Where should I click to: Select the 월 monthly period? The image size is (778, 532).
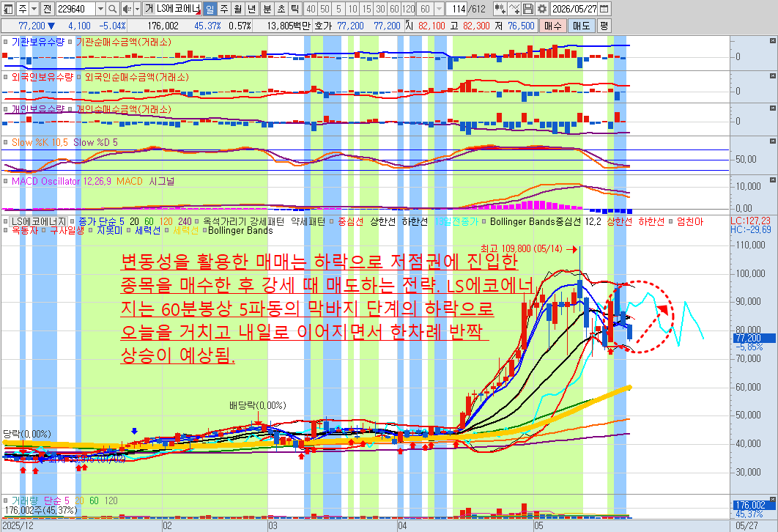click(x=238, y=9)
